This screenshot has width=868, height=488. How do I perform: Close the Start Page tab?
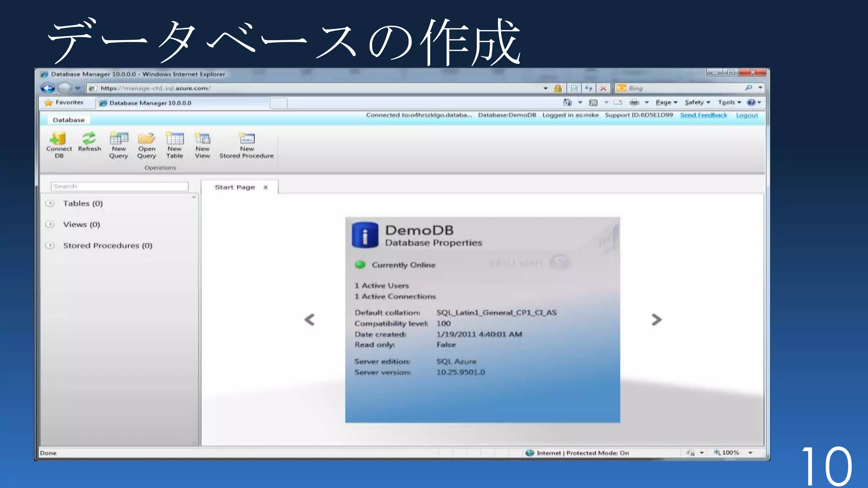point(266,187)
